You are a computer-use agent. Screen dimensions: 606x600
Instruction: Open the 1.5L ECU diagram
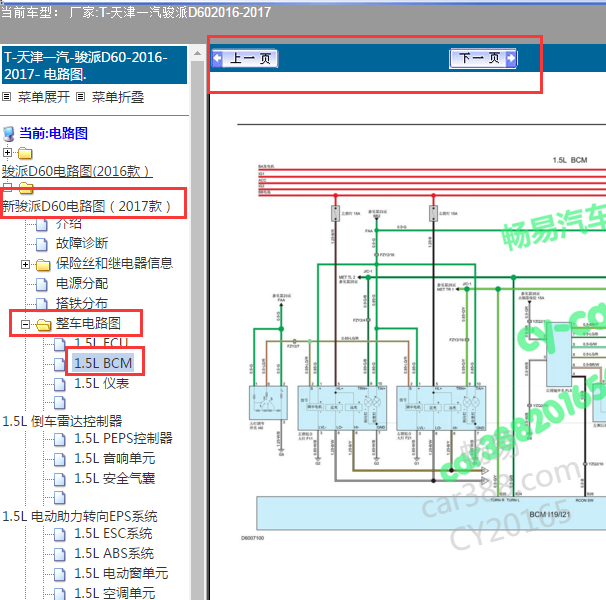point(101,343)
